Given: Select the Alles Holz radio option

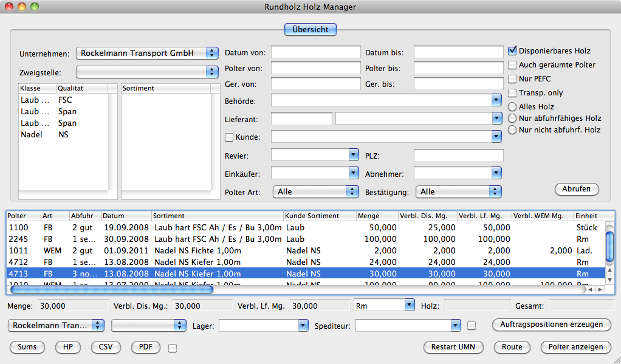Looking at the screenshot, I should 512,107.
